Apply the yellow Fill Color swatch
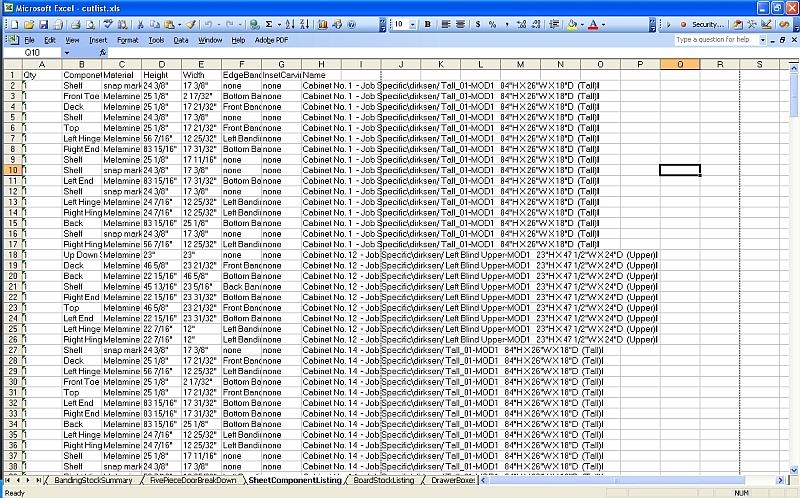 573,24
